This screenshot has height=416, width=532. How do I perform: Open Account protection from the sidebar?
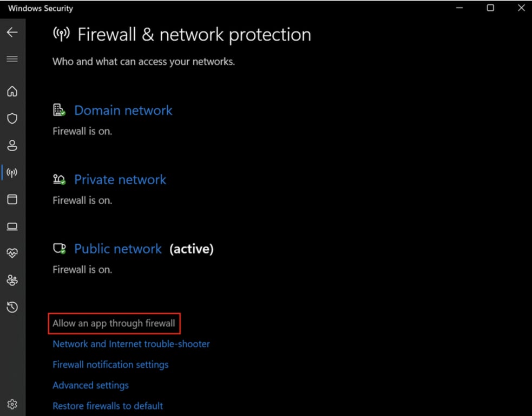pos(12,145)
